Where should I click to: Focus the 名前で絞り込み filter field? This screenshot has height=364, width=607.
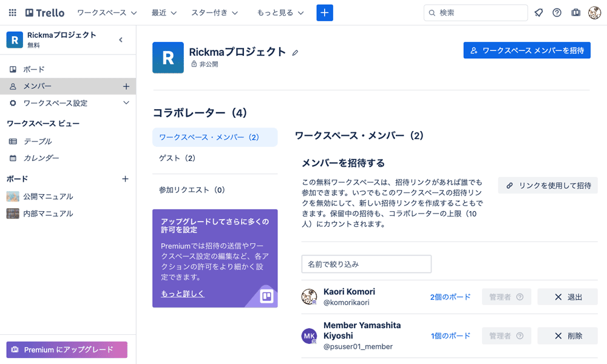coord(366,264)
